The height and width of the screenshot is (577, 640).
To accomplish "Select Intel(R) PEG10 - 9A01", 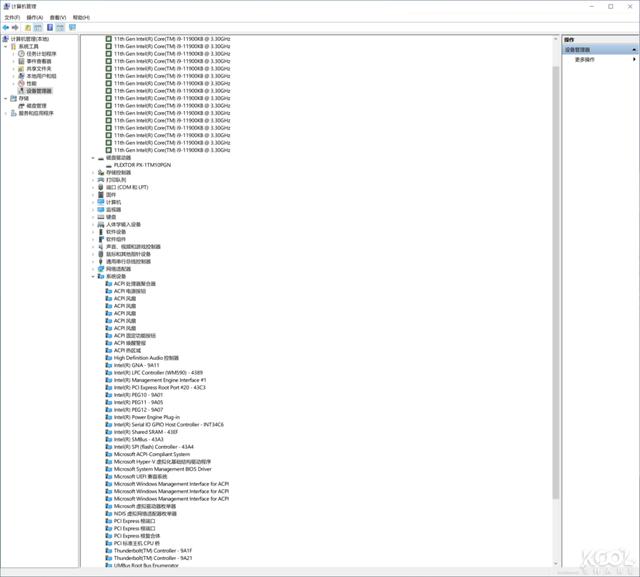I will pos(138,395).
